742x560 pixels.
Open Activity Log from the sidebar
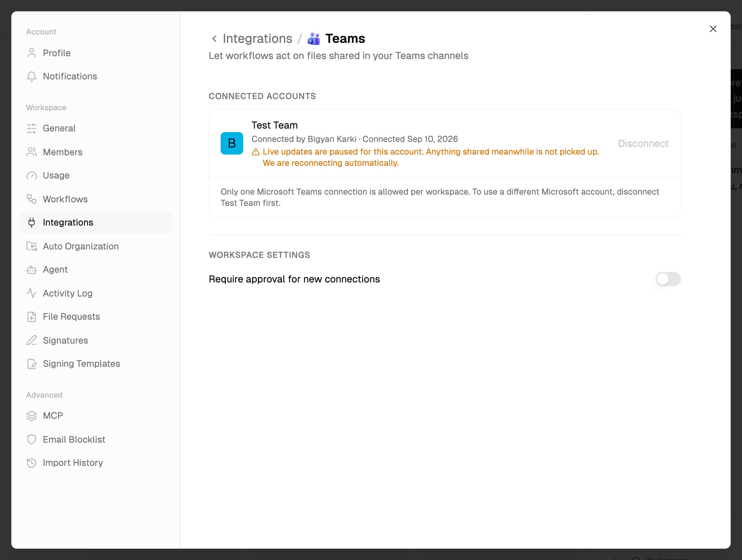(x=96, y=293)
